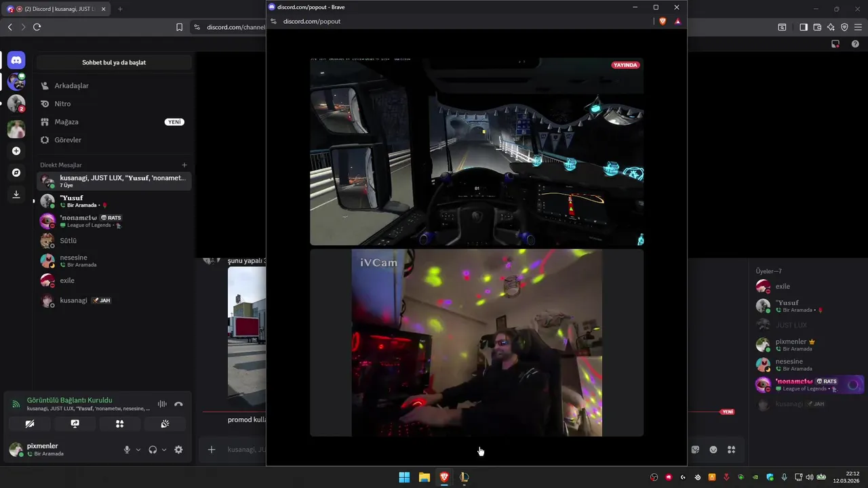Click Sohbet bul ya da başlat search box
Viewport: 868px width, 488px height.
tap(114, 62)
